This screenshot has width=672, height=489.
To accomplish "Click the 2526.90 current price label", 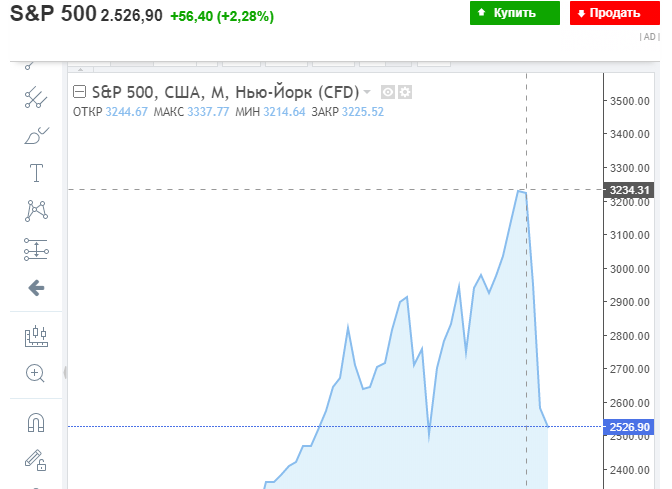I will (629, 427).
